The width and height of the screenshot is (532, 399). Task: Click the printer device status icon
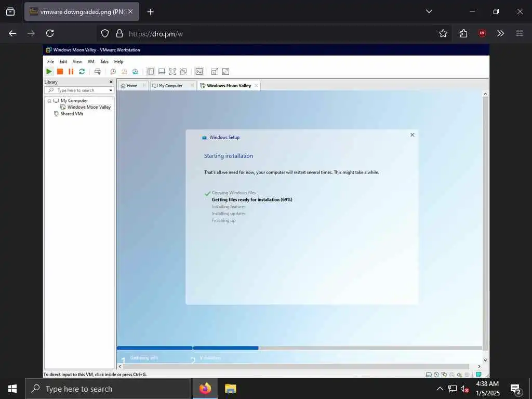coord(451,375)
